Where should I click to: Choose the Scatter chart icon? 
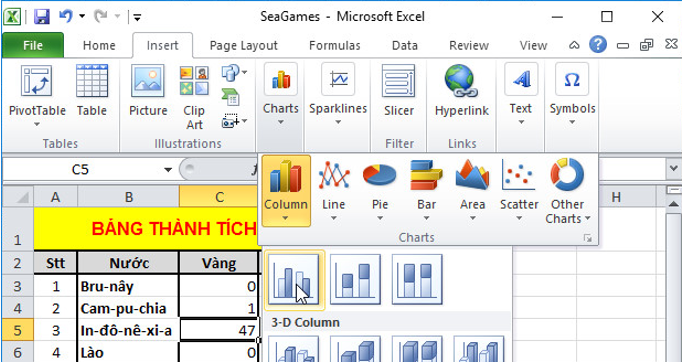[x=519, y=175]
